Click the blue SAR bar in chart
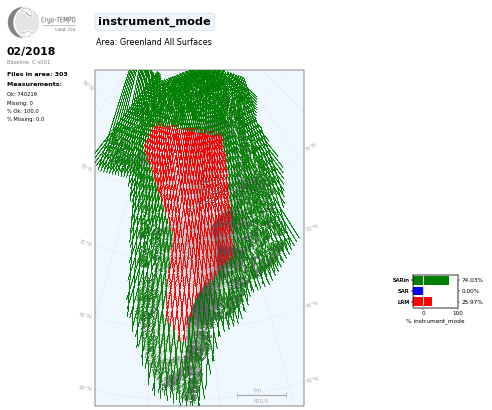The height and width of the screenshot is (410, 492). tap(418, 291)
